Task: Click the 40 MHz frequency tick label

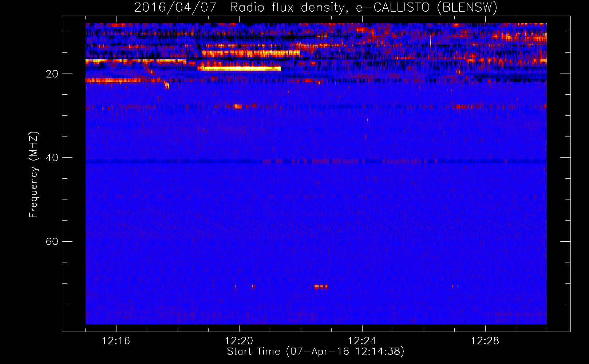Action: click(x=52, y=158)
